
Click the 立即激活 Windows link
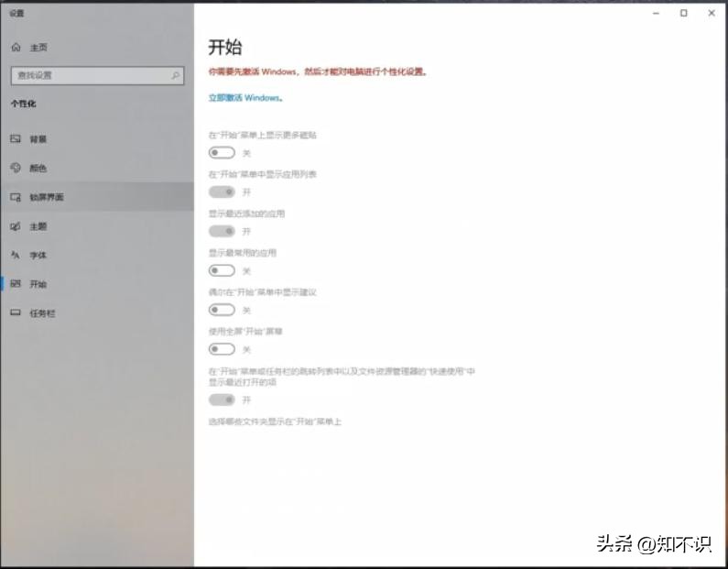point(246,98)
